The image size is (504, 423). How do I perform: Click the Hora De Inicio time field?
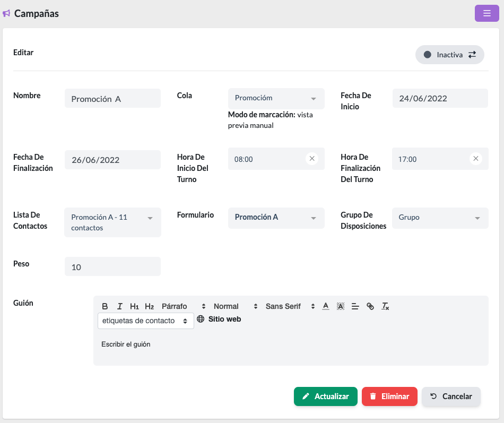tap(276, 159)
